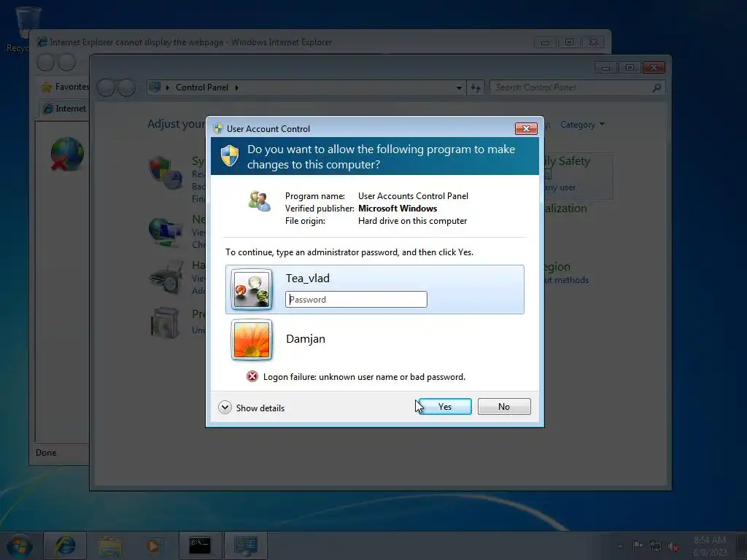This screenshot has width=747, height=560.
Task: Click the No button in UAC dialog
Action: pyautogui.click(x=504, y=407)
